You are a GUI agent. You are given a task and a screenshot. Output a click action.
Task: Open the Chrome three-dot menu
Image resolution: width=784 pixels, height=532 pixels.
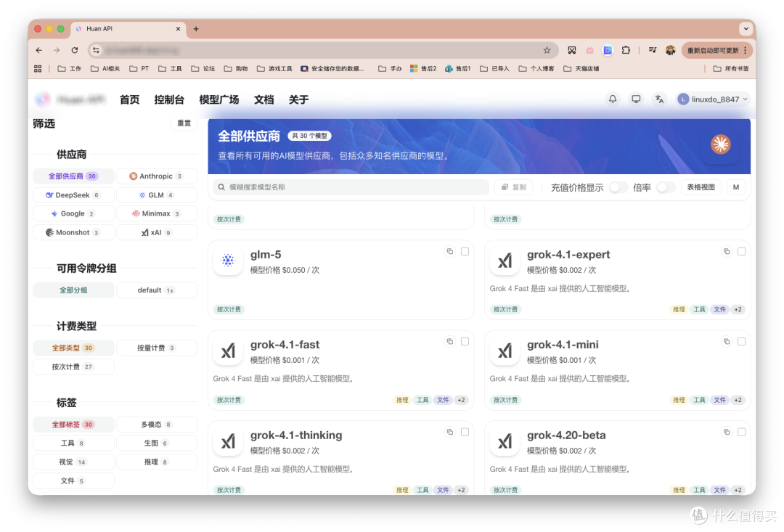tap(745, 50)
